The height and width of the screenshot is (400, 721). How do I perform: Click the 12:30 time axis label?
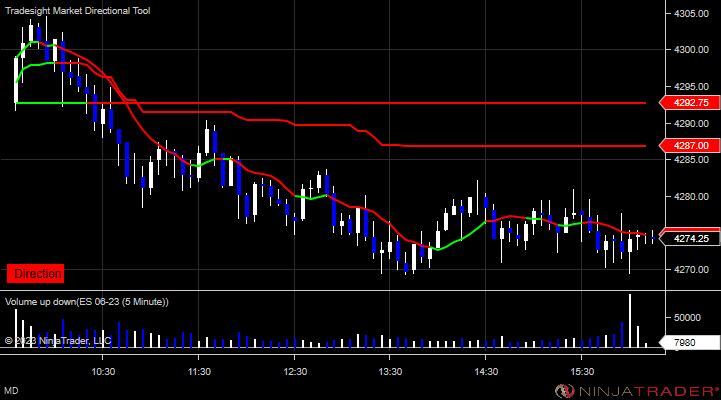coord(295,371)
